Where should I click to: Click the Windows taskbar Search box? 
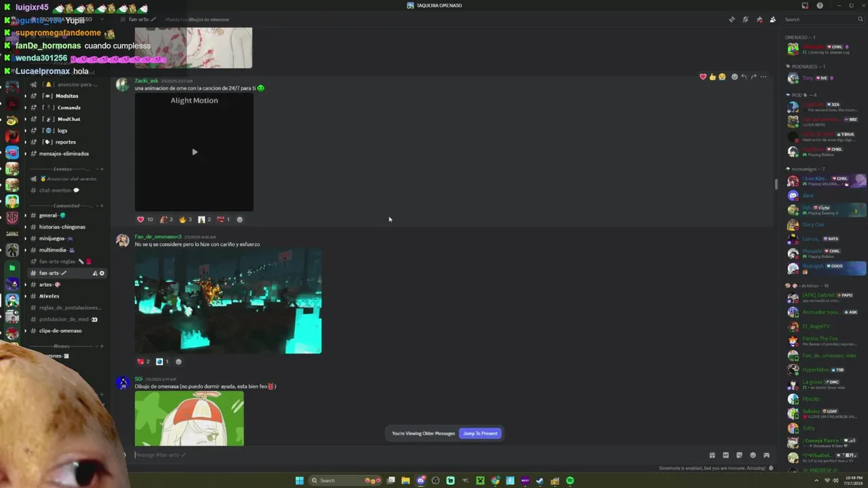[x=344, y=481]
